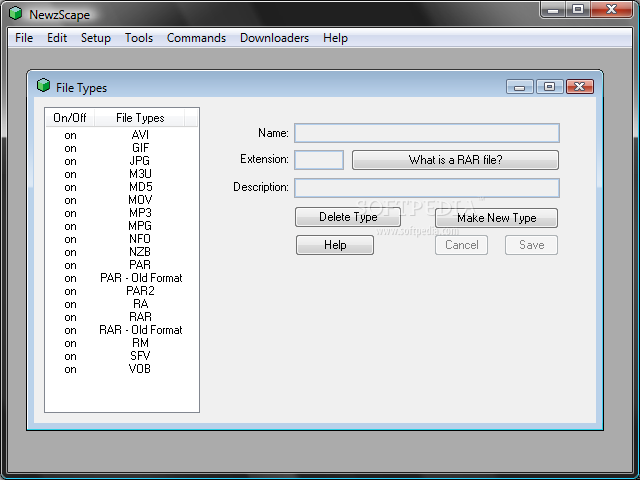This screenshot has width=640, height=480.
Task: Open the File menu
Action: [x=24, y=38]
